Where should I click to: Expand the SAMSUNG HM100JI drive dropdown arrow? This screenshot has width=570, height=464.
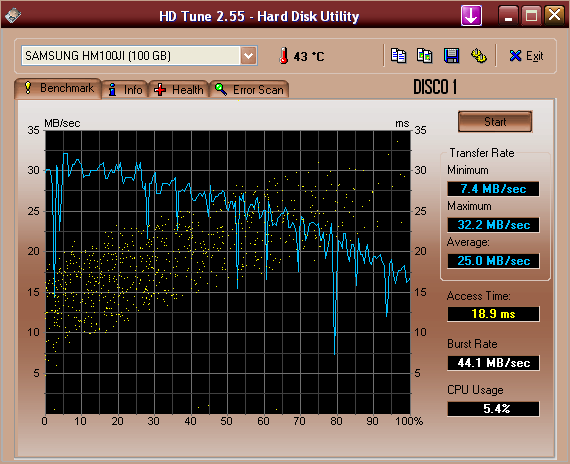249,56
